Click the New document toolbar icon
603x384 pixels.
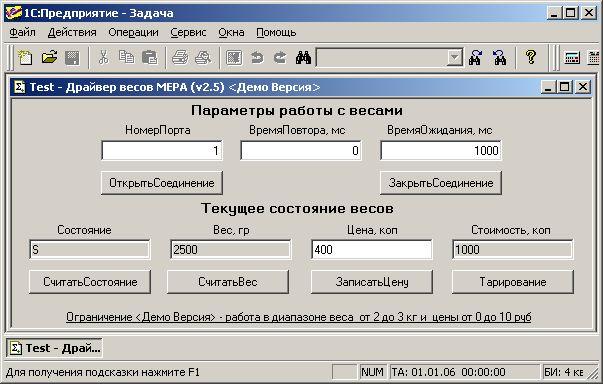pos(25,58)
